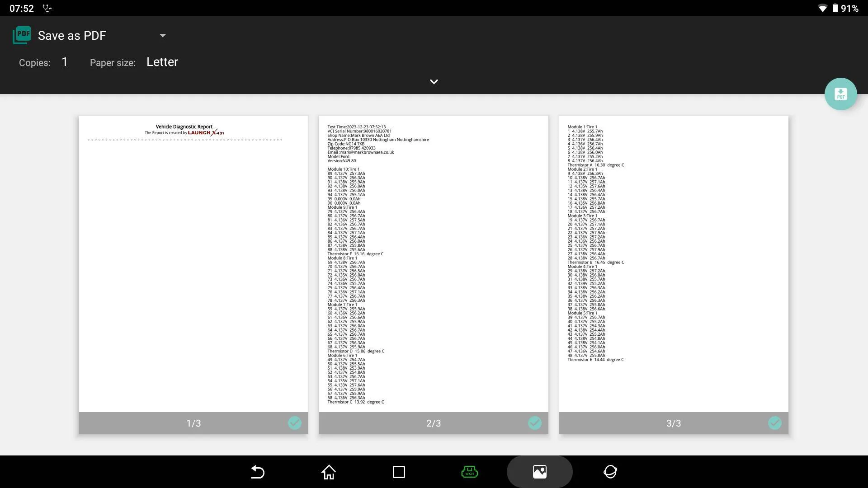Open the Save as PDF printer dropdown
868x488 pixels.
point(90,35)
